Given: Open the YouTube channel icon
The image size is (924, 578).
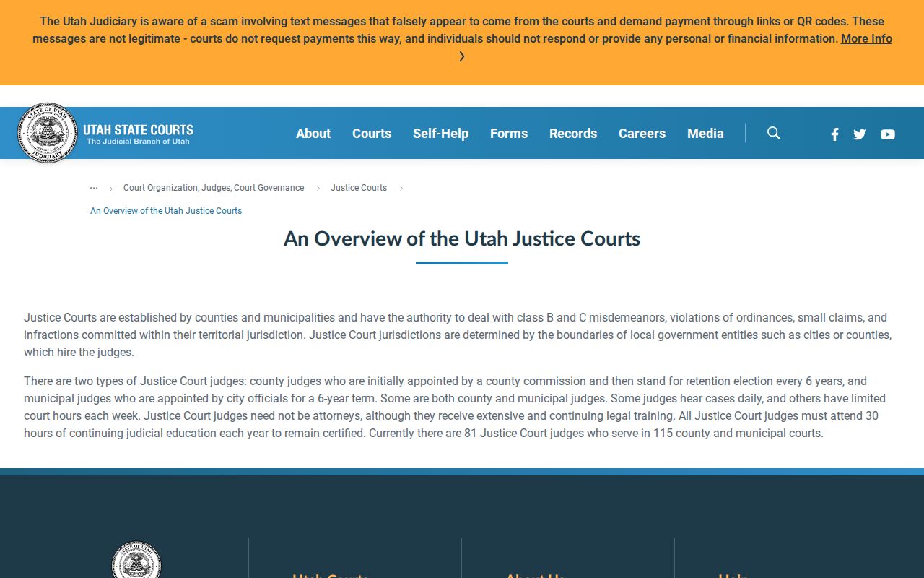Looking at the screenshot, I should coord(888,134).
